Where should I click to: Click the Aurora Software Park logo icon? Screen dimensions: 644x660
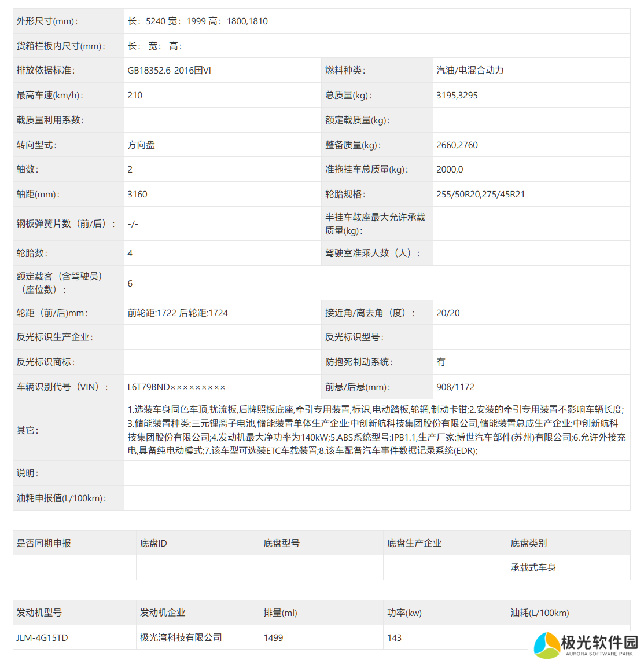(546, 645)
